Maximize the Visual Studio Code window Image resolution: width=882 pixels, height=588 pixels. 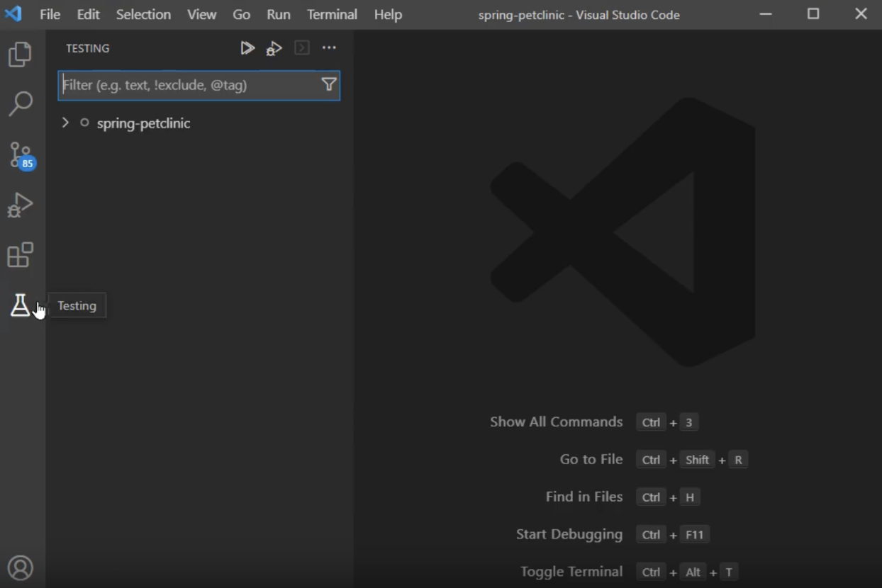pyautogui.click(x=813, y=13)
